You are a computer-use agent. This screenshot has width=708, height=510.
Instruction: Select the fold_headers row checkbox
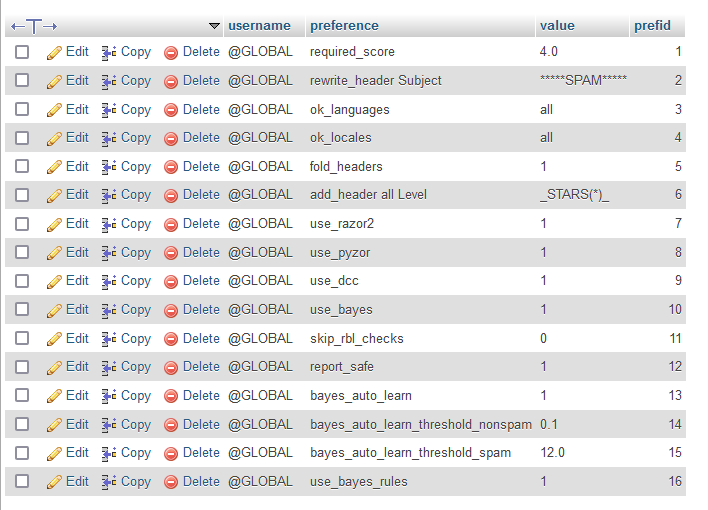22,167
